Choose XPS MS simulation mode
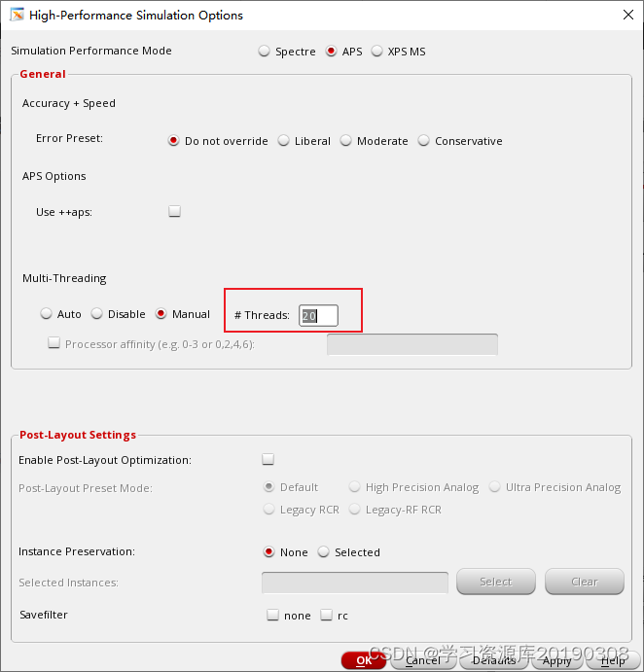644x672 pixels. coord(377,52)
